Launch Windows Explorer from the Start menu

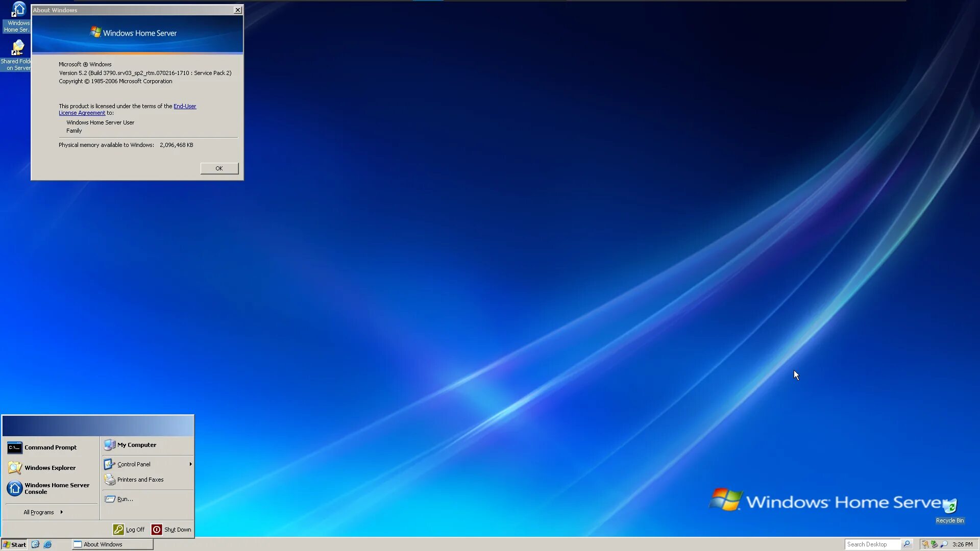coord(49,468)
